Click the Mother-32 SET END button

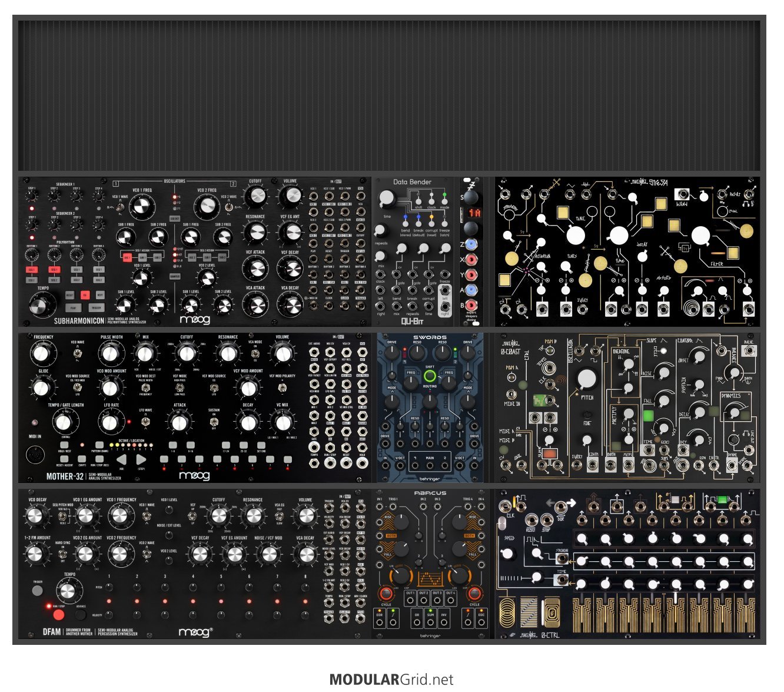click(x=261, y=445)
